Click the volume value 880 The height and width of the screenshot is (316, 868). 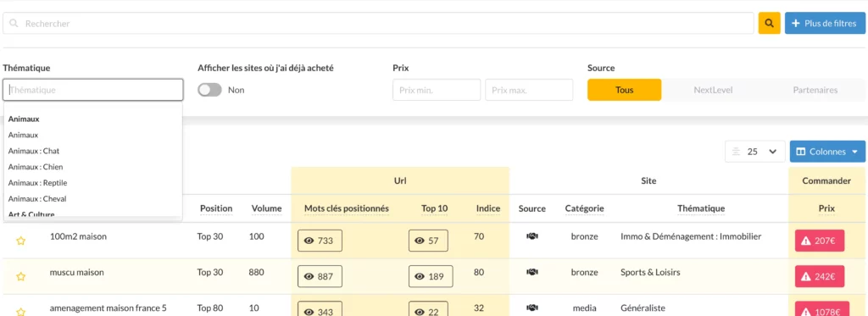point(257,272)
